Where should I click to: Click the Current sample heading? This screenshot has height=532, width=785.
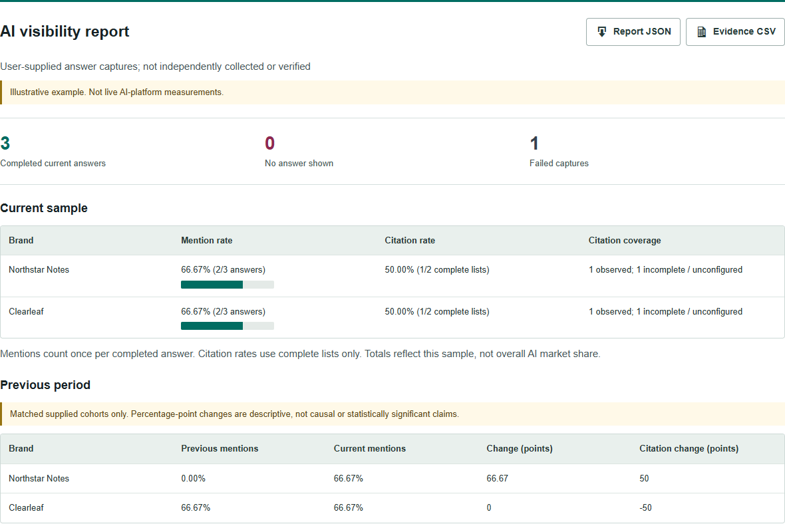[x=43, y=208]
